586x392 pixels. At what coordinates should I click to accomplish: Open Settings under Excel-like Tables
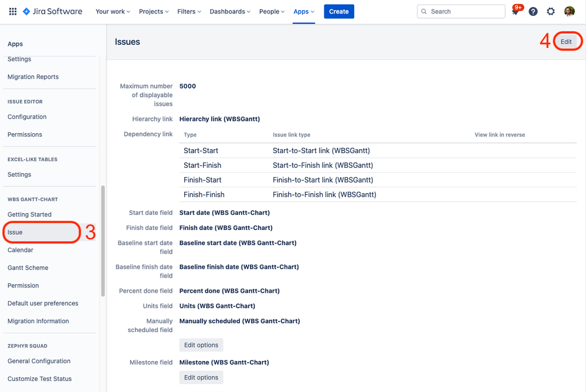(19, 174)
